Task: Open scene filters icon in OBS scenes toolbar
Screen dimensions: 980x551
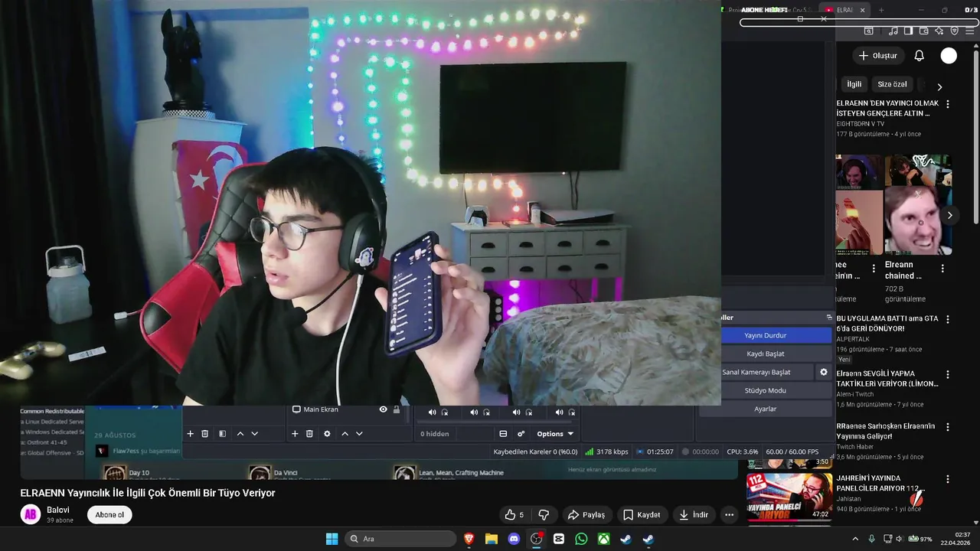Action: [x=222, y=434]
